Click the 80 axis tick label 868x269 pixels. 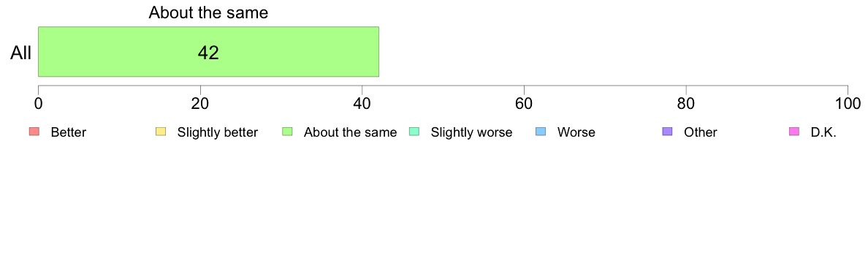686,104
